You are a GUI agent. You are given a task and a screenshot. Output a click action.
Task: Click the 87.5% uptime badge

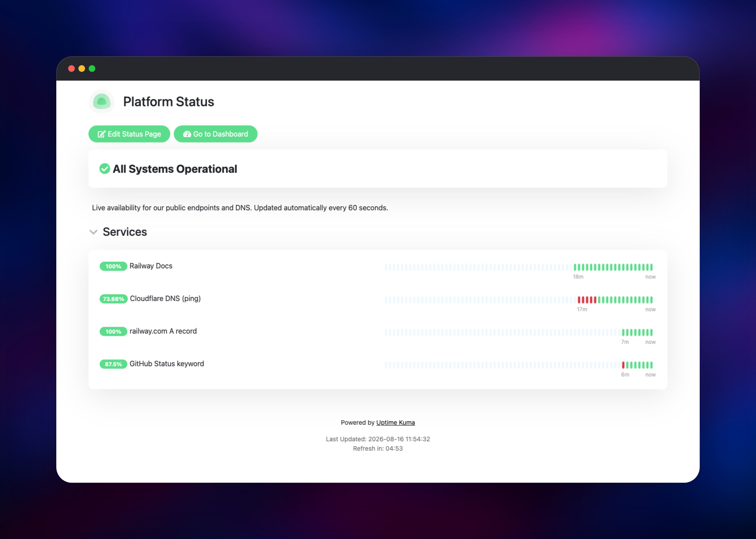click(113, 364)
